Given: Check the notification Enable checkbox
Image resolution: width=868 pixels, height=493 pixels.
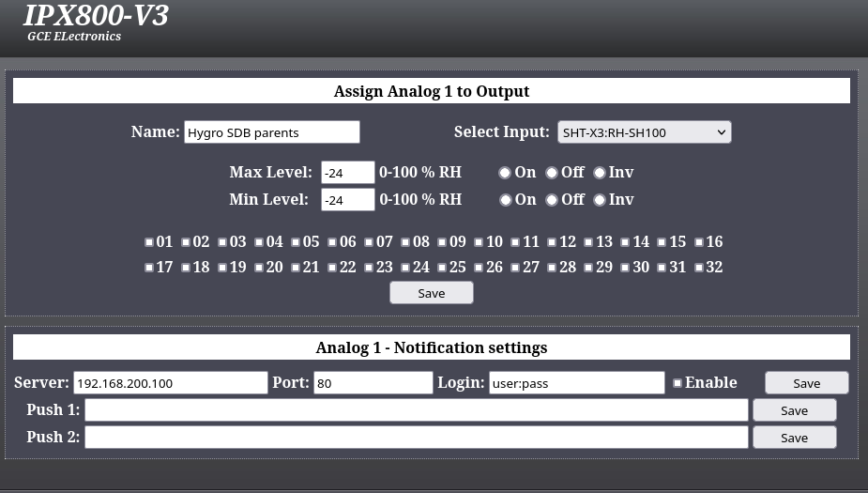Looking at the screenshot, I should click(x=678, y=383).
